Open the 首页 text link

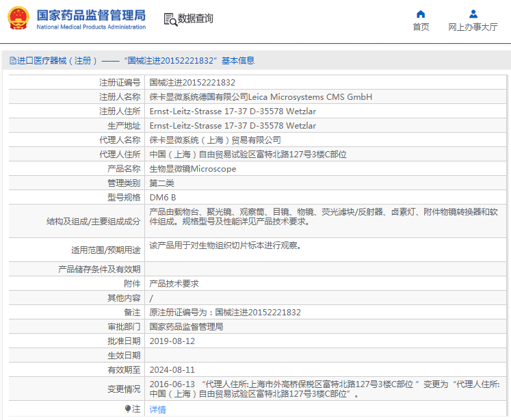pyautogui.click(x=421, y=27)
